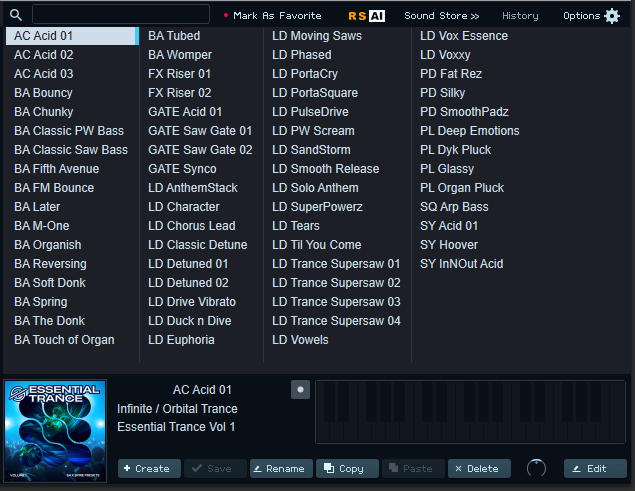The image size is (635, 491).
Task: Open the Options gear icon
Action: click(612, 16)
